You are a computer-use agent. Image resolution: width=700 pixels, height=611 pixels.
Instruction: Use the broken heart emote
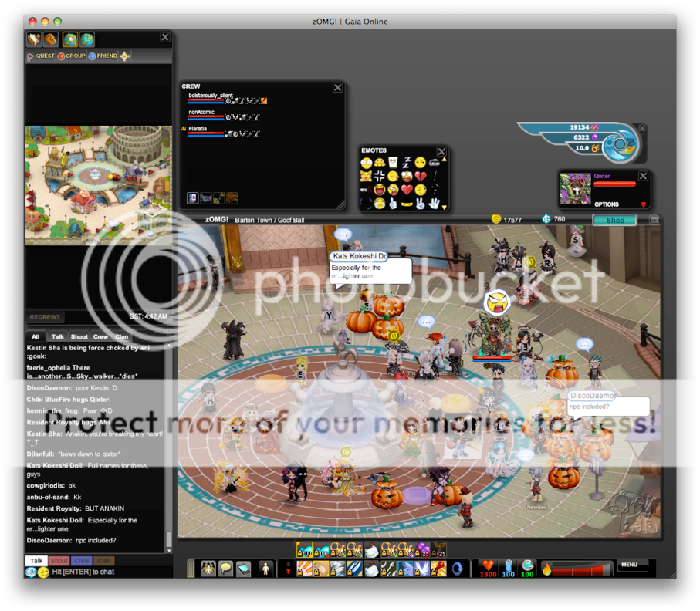[420, 177]
